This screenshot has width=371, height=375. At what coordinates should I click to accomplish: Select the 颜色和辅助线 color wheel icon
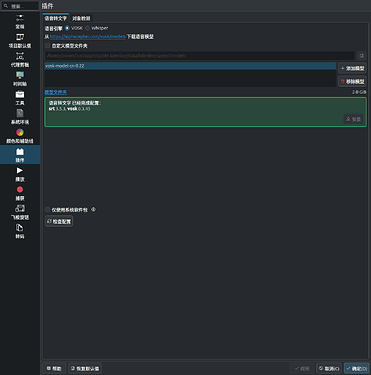point(20,132)
